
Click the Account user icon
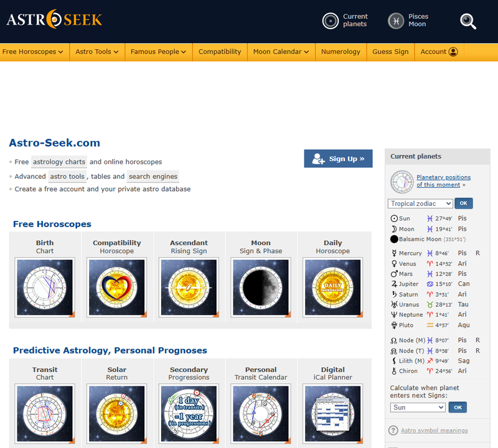(453, 52)
